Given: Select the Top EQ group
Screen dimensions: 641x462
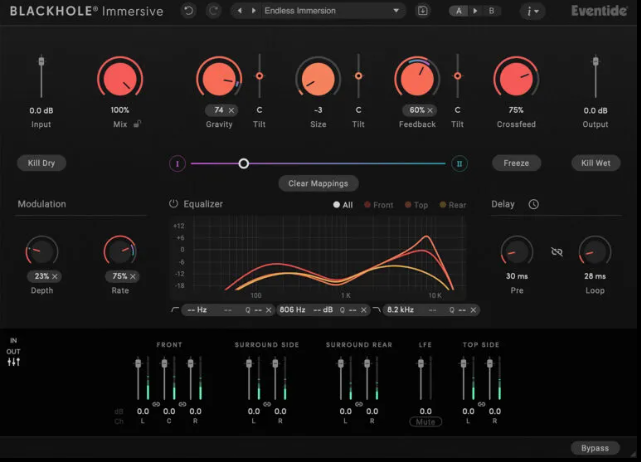Looking at the screenshot, I should click(416, 205).
